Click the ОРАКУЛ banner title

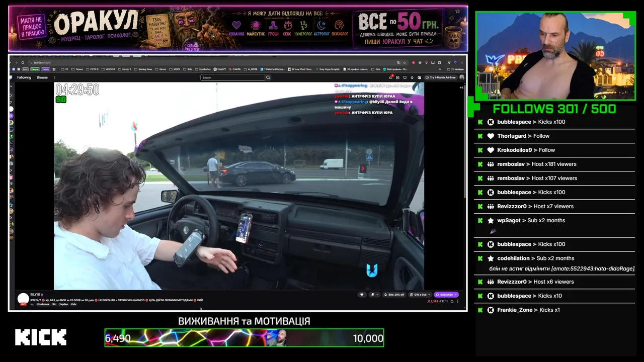[x=95, y=22]
